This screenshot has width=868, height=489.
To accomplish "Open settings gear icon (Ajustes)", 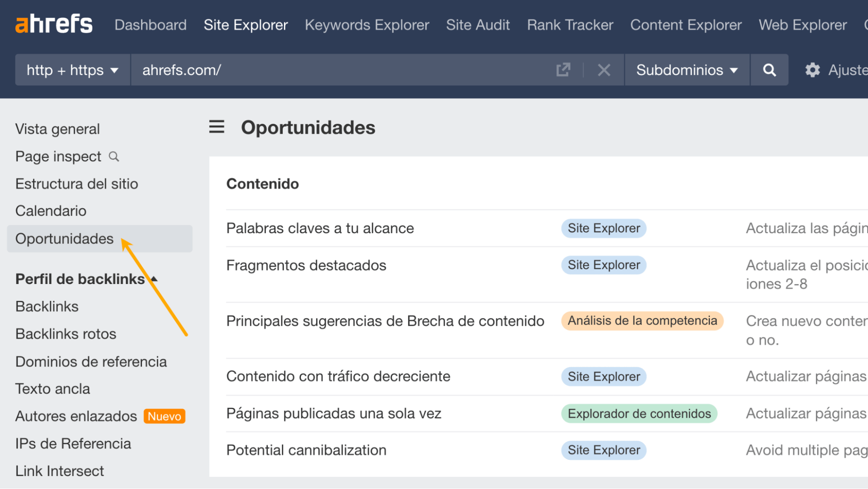I will point(812,69).
